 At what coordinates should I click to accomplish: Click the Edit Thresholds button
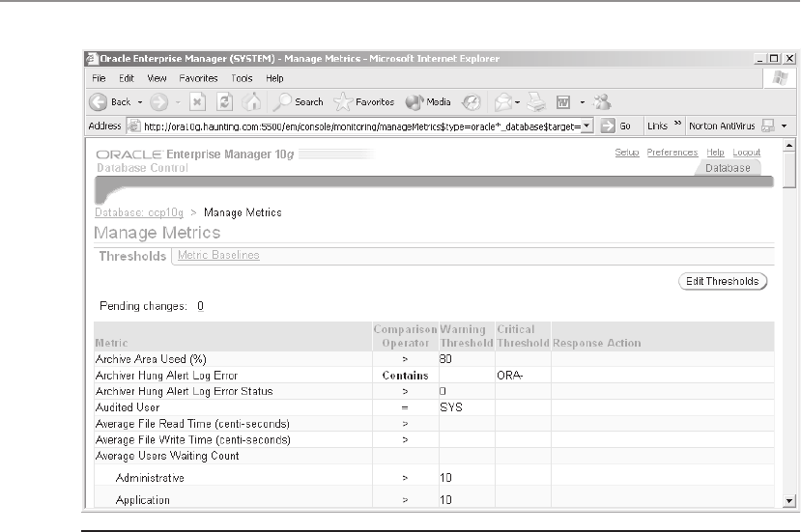coord(723,281)
